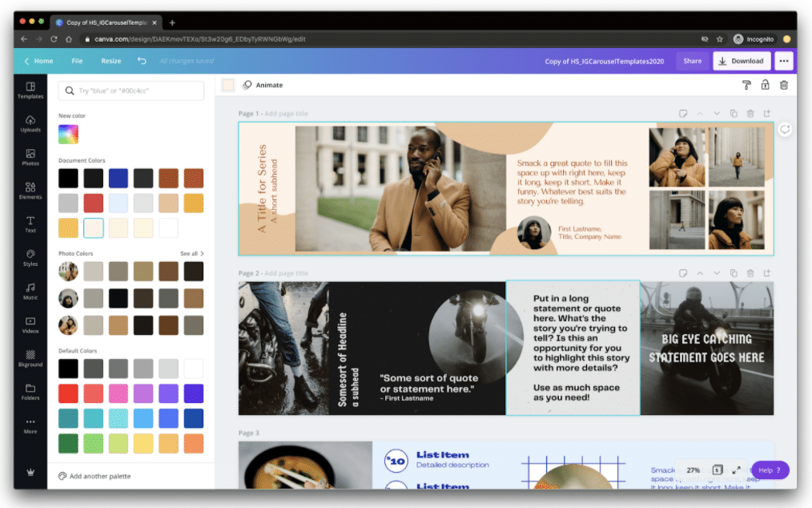The width and height of the screenshot is (812, 508).
Task: Duplicate Page 2 with copy icon
Action: [x=734, y=273]
